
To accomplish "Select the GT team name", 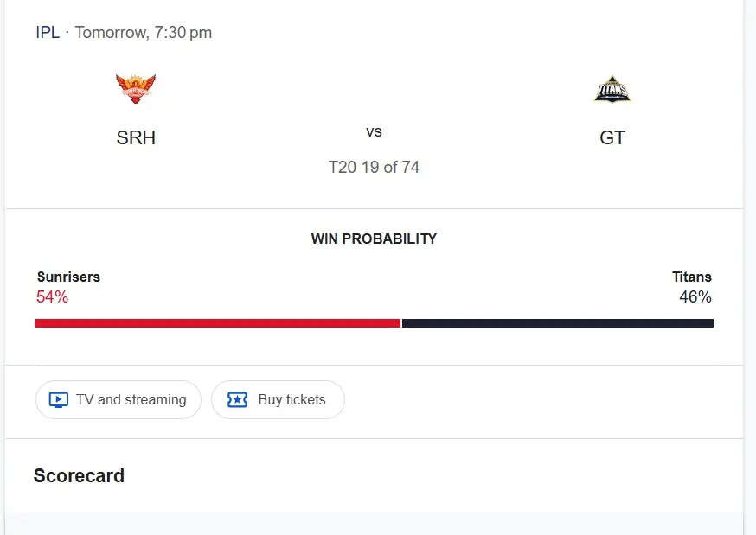I will pos(612,138).
